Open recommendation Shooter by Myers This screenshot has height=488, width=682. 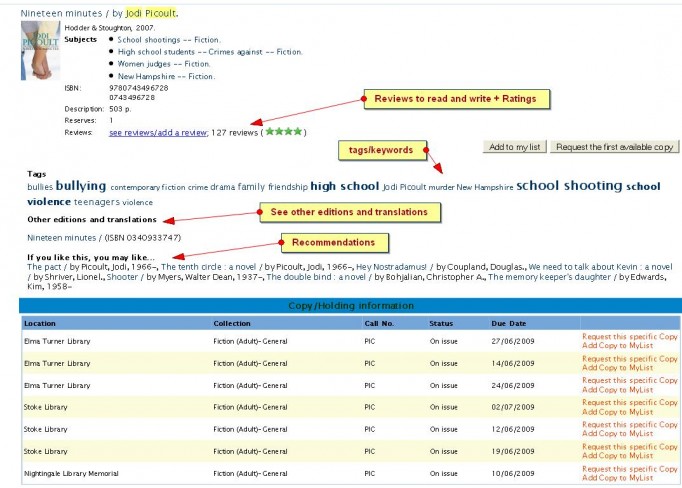[x=122, y=277]
